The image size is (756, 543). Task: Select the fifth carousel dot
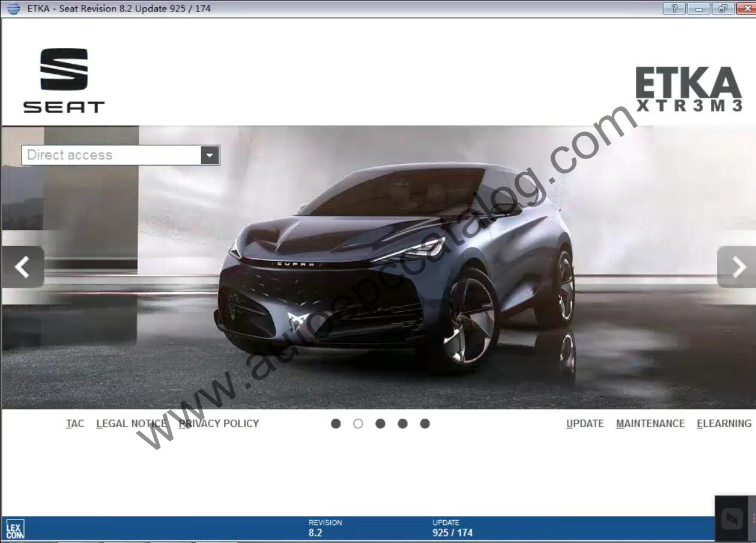point(425,423)
